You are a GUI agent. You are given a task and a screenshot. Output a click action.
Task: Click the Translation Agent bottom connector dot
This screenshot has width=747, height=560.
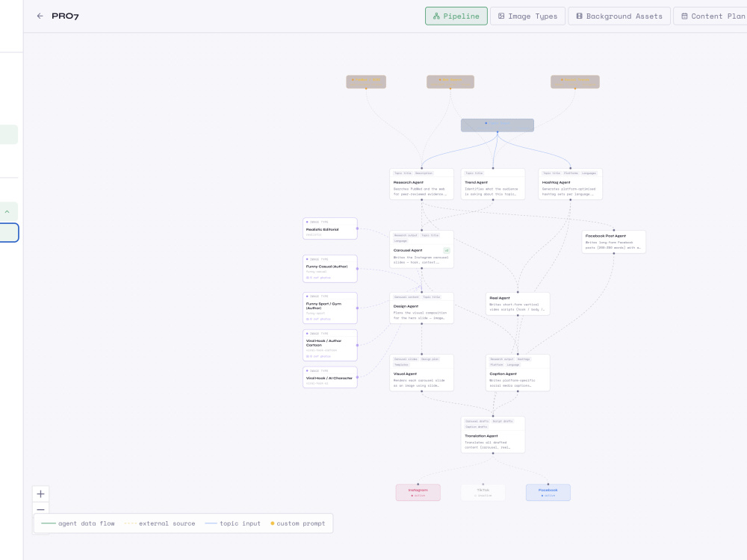click(493, 453)
